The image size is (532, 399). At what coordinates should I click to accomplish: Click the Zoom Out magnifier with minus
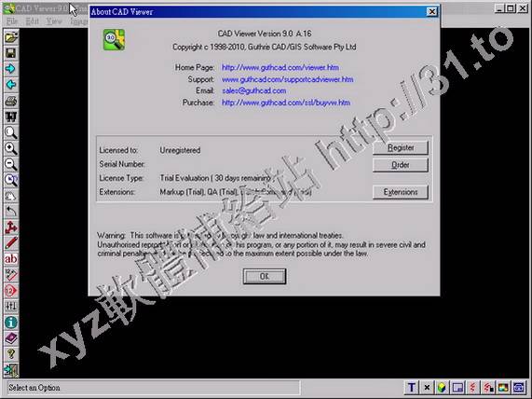[11, 164]
